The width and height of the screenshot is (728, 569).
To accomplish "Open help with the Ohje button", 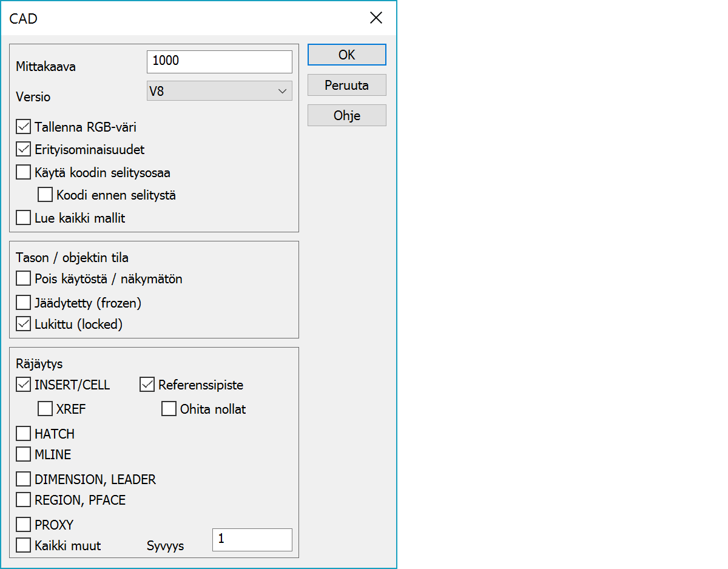I will (346, 115).
